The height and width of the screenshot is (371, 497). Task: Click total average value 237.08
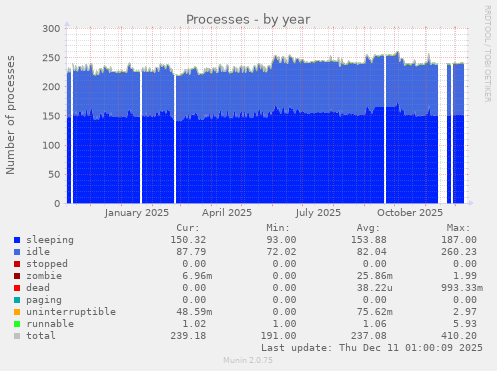pos(369,336)
